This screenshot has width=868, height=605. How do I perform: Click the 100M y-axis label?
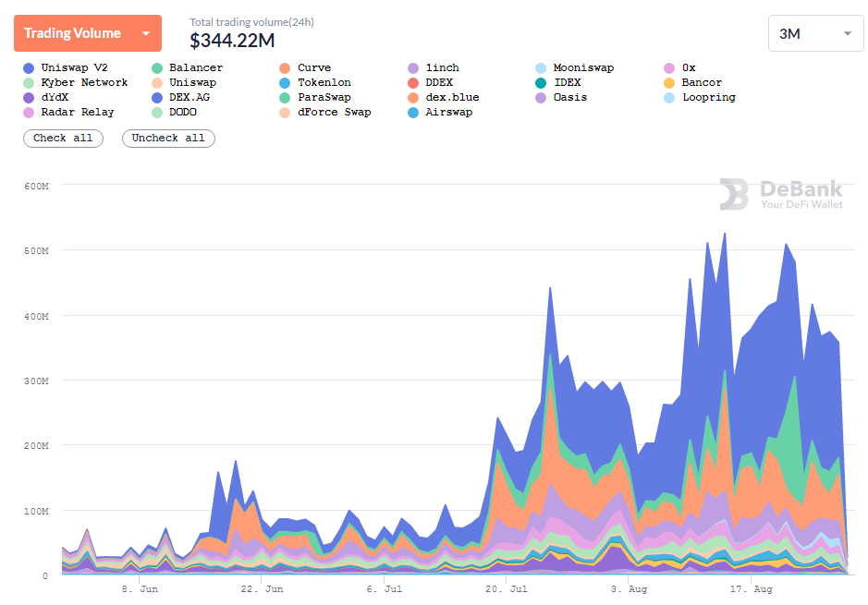pyautogui.click(x=37, y=511)
